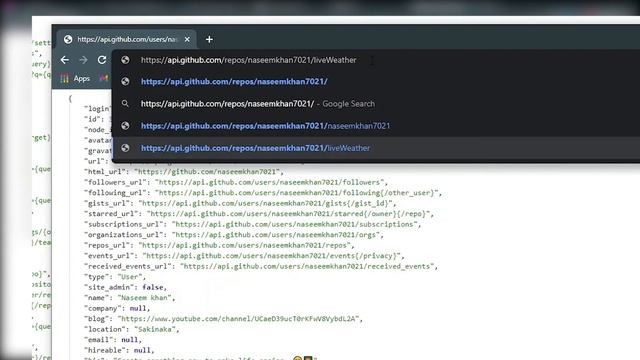Select the api.github.com/users tab
This screenshot has height=360, width=640.
click(126, 39)
